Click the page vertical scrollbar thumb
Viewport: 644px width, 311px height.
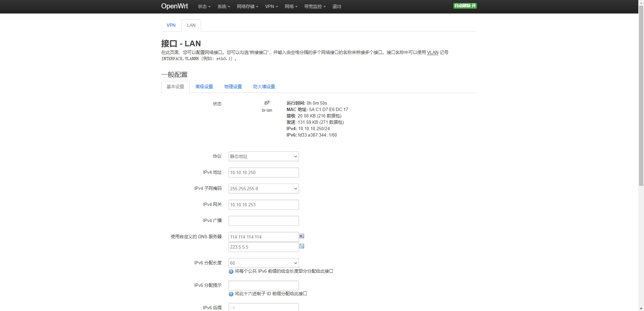(641, 96)
